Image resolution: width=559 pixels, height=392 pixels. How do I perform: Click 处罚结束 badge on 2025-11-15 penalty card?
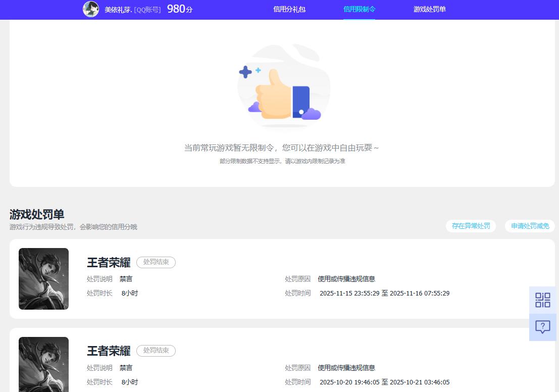(x=156, y=262)
